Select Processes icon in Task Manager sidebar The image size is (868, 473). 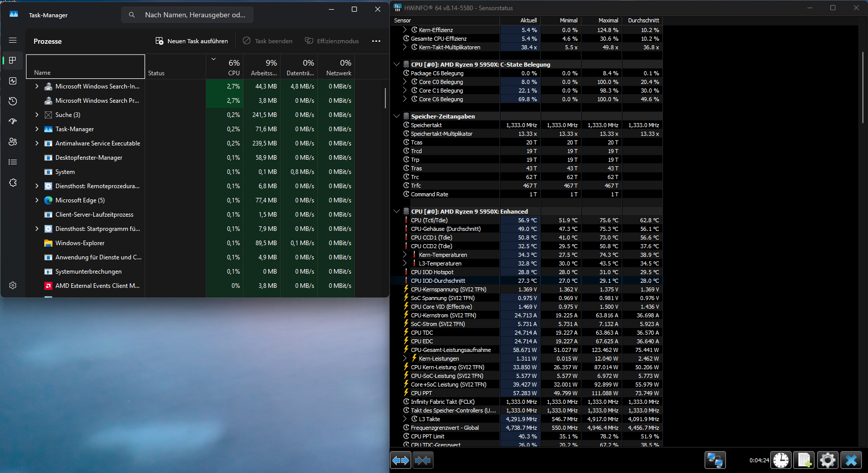click(x=13, y=61)
